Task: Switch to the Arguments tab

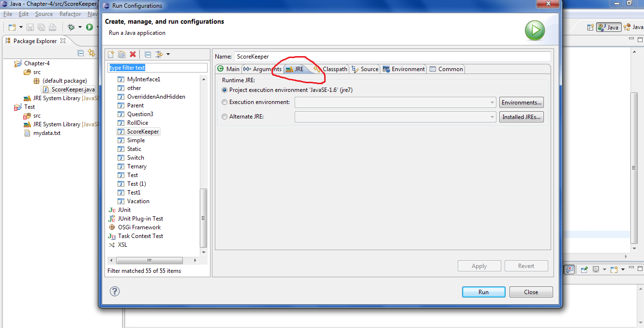Action: click(x=262, y=69)
